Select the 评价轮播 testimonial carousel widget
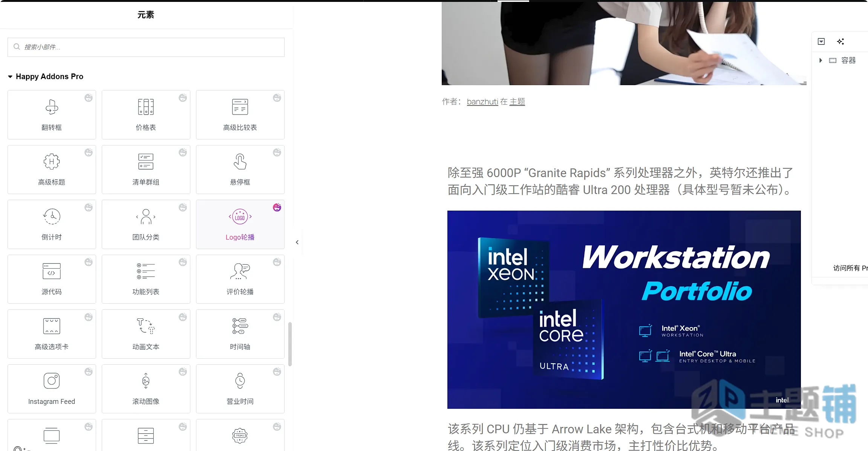Screen dimensions: 868x451 240,279
